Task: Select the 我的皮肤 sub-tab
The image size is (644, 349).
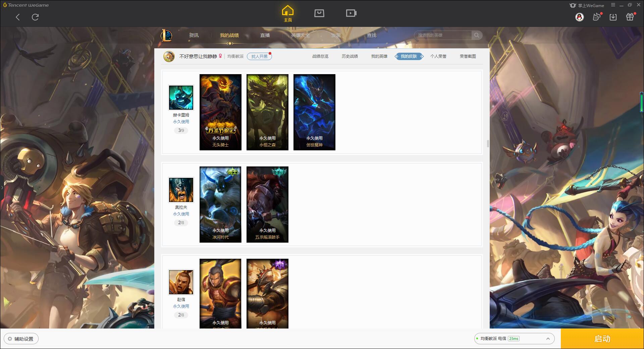Action: tap(409, 56)
